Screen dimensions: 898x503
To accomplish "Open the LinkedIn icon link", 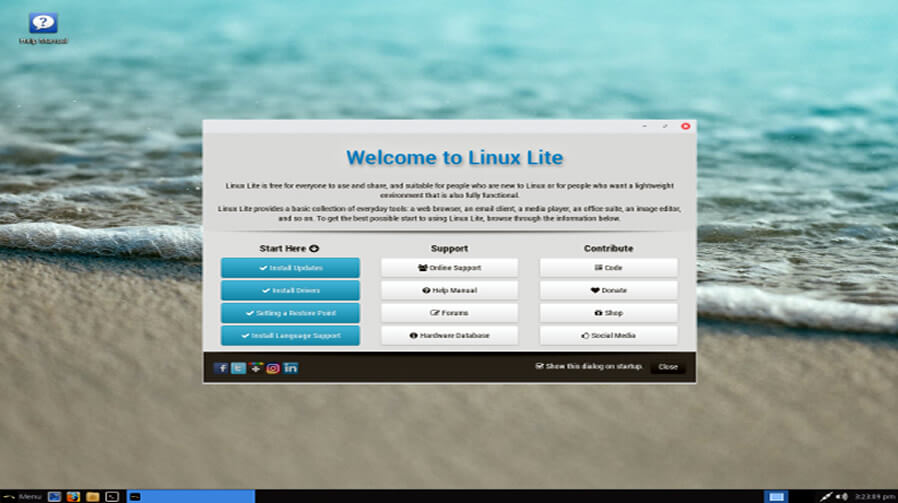I will click(x=290, y=368).
